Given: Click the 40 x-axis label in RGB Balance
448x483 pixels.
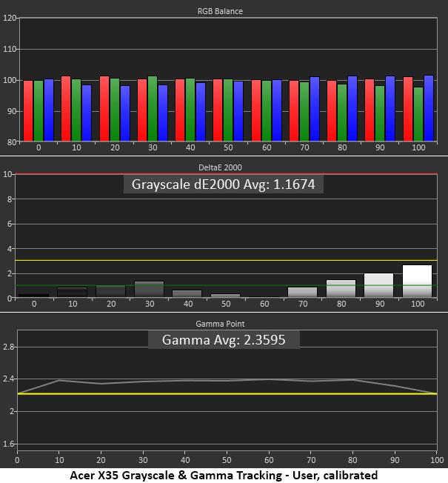Looking at the screenshot, I should pos(190,147).
